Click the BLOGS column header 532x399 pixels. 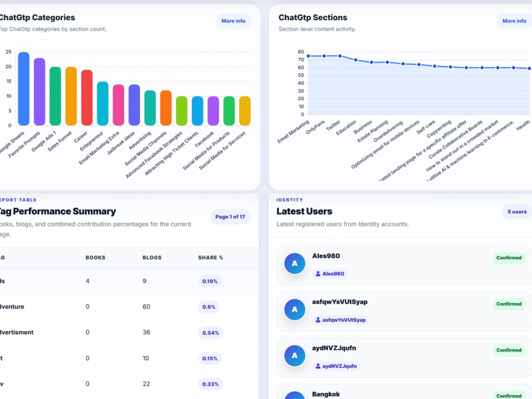click(152, 257)
